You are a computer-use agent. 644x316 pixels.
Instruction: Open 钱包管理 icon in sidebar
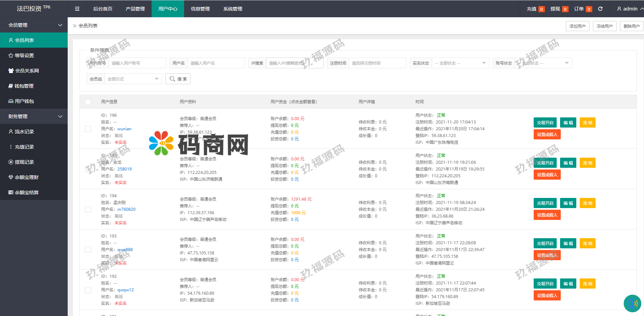click(x=11, y=86)
